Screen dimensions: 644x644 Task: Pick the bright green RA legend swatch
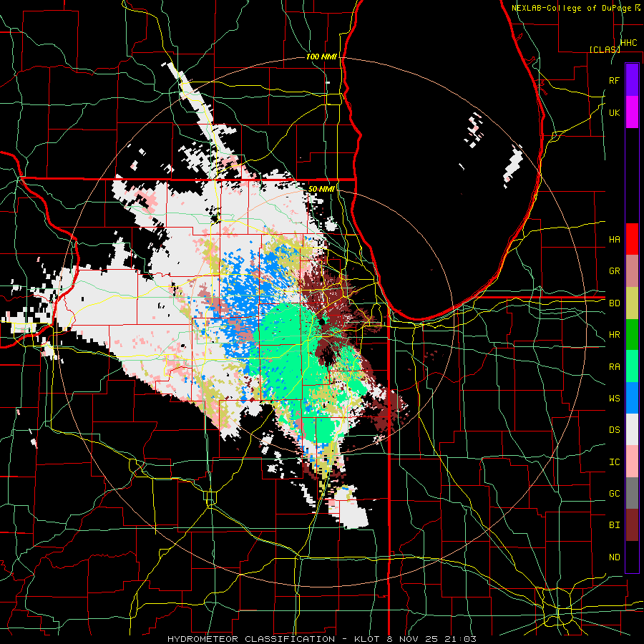(632, 366)
